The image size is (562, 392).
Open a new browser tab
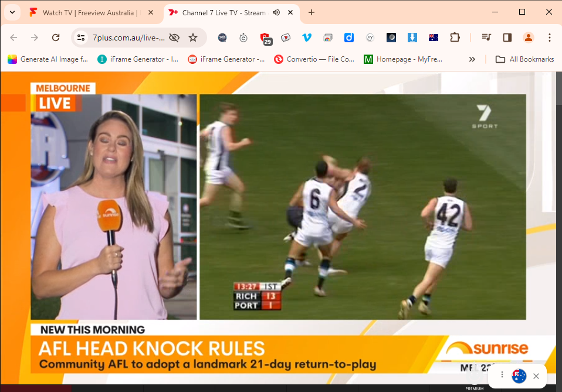coord(312,12)
